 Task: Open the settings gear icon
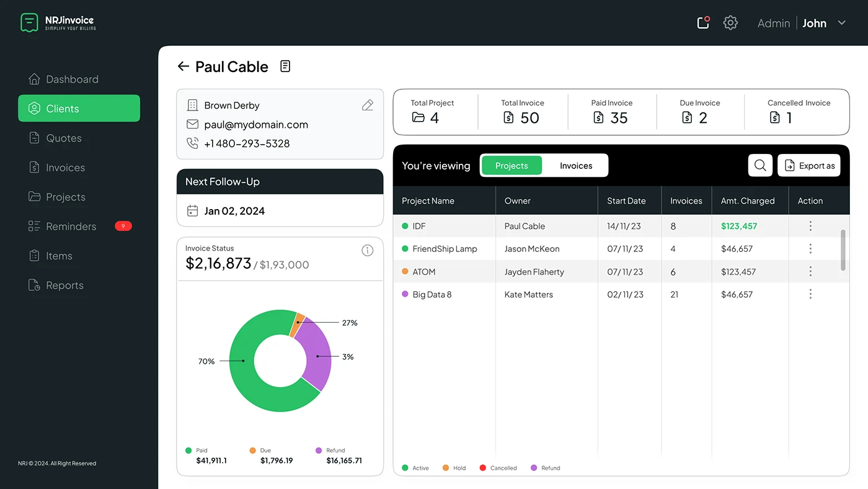[730, 23]
